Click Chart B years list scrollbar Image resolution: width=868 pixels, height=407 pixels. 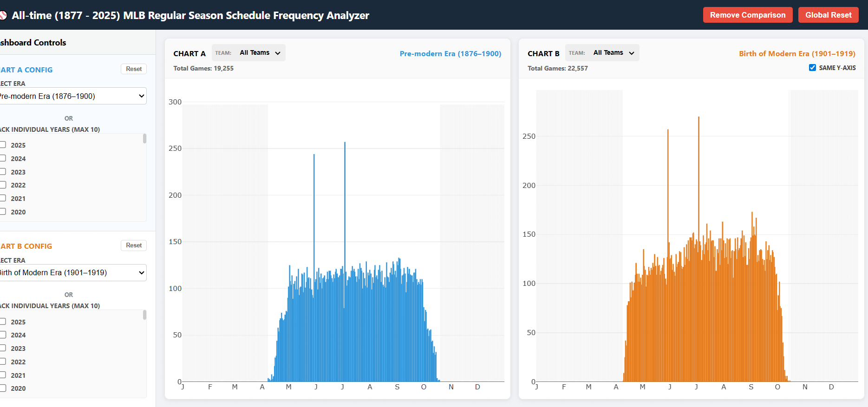144,315
